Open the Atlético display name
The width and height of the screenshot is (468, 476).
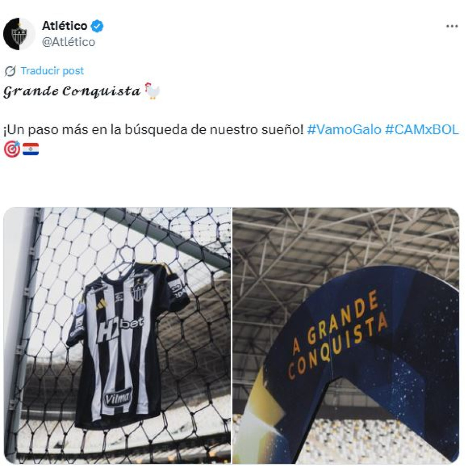pos(65,26)
